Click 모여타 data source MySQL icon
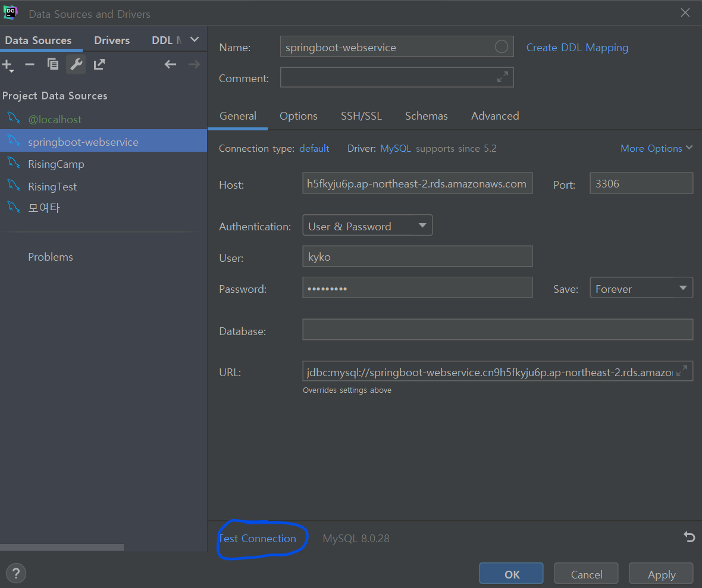 [14, 207]
